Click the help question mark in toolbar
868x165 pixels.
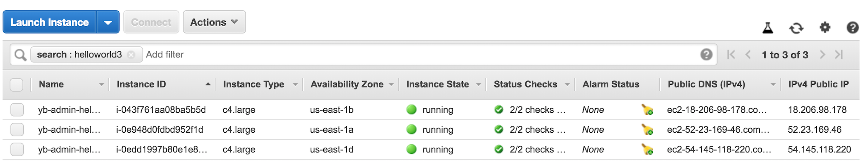click(x=852, y=28)
